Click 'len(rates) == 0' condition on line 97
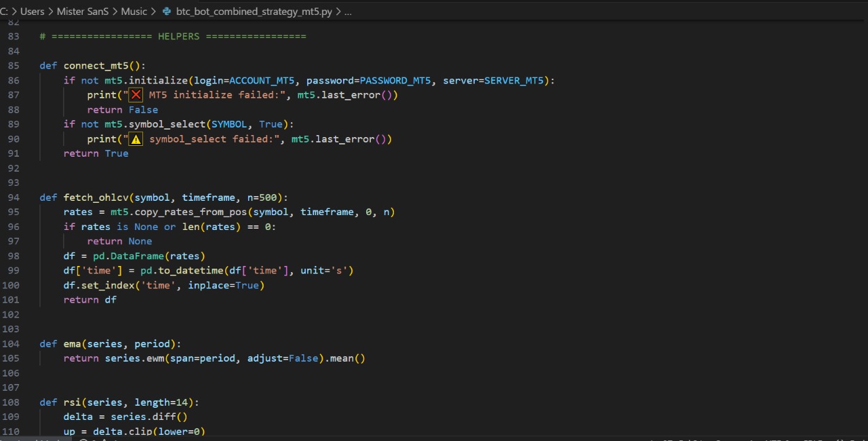Screen dimensions: 868x441 coord(226,227)
